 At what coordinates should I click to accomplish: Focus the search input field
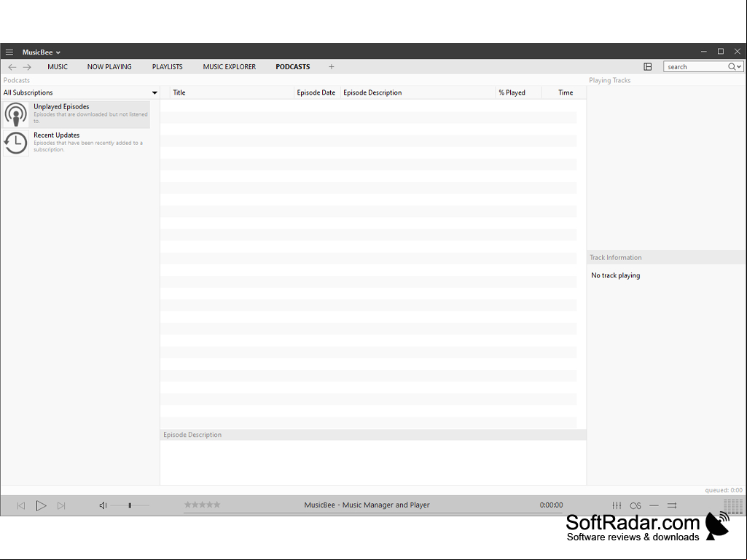click(x=697, y=67)
